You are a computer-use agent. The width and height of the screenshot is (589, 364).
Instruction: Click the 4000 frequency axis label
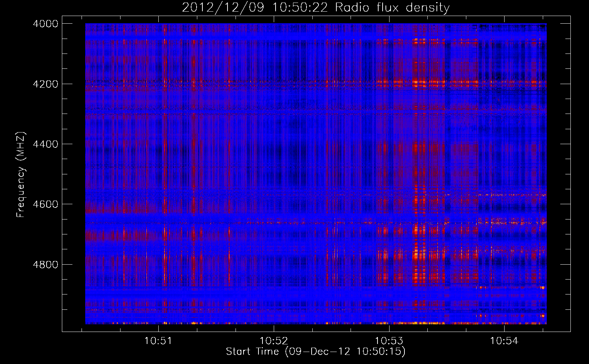[46, 24]
